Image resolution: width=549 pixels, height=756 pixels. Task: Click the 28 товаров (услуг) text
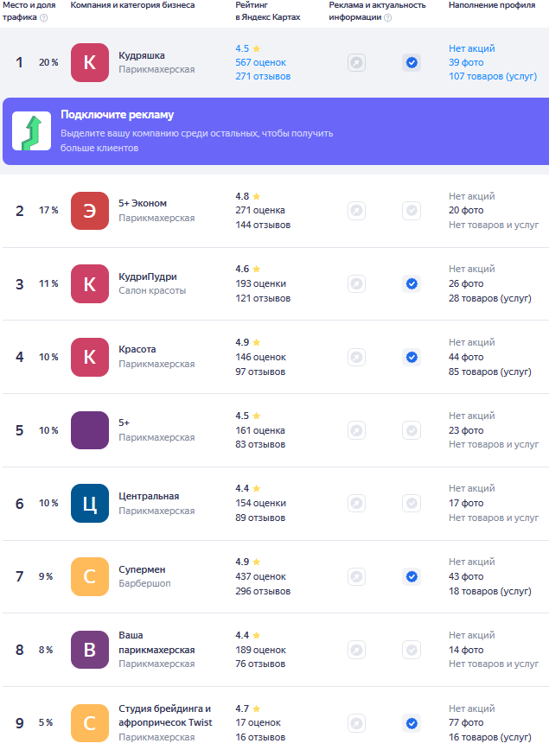489,298
